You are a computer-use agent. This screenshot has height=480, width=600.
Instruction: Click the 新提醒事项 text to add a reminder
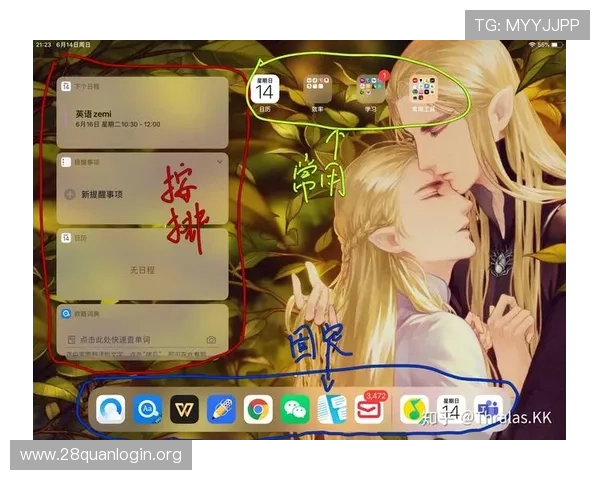point(102,194)
